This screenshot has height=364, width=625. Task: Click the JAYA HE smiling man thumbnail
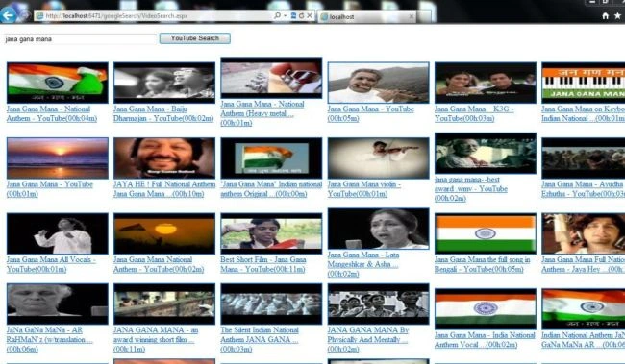pyautogui.click(x=164, y=158)
